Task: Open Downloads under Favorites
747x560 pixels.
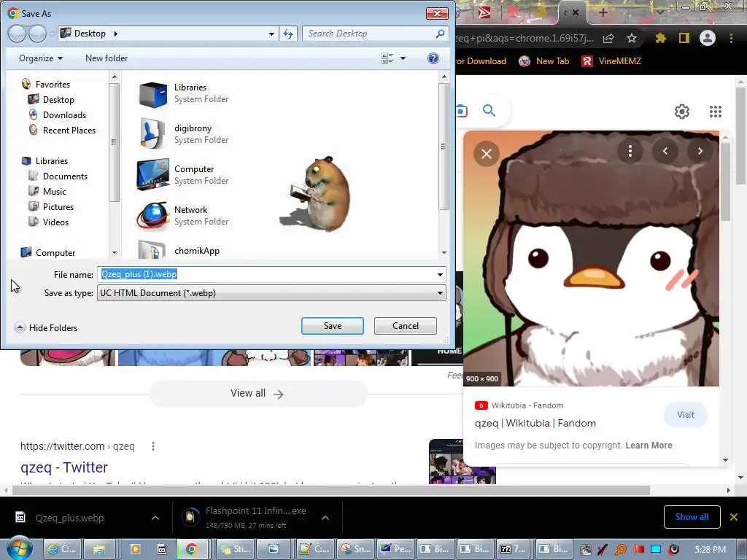Action: tap(64, 114)
